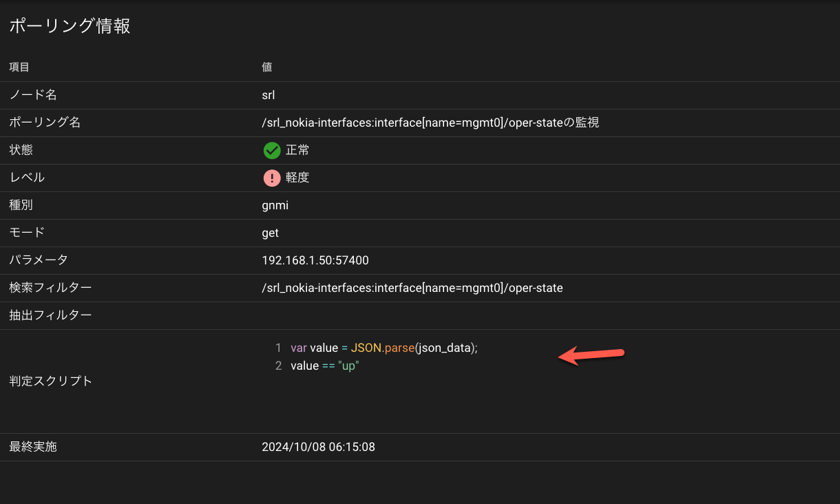Click the ポーリング情報 heading
Image resolution: width=840 pixels, height=504 pixels.
coord(70,26)
